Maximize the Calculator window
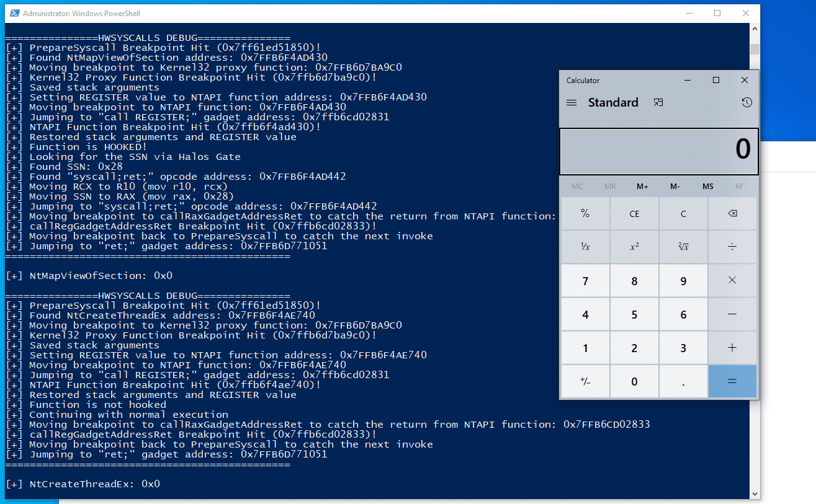Screen dimensions: 816x504 716,80
